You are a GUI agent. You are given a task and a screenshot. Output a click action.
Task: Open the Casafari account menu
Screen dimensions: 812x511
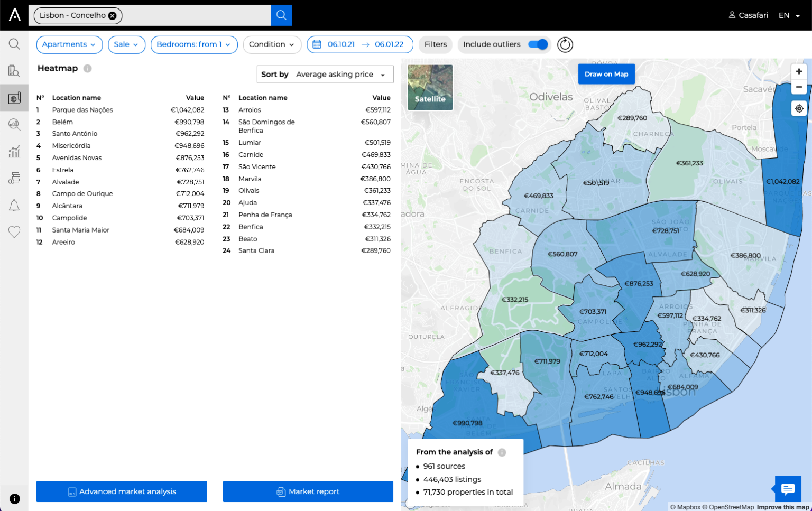(749, 15)
